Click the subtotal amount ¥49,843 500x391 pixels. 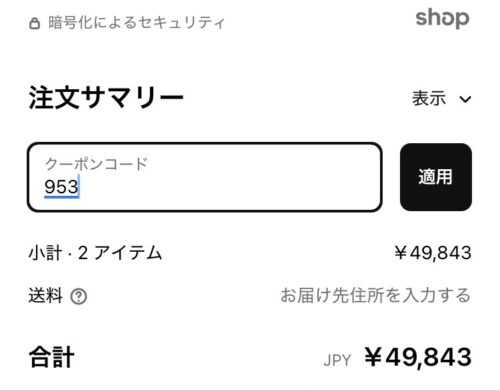click(x=433, y=253)
